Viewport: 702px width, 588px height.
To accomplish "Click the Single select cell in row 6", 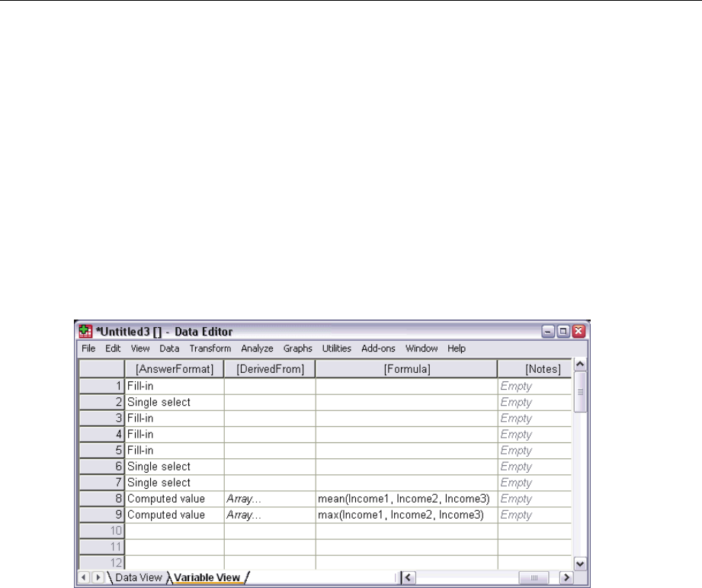I will click(x=175, y=467).
